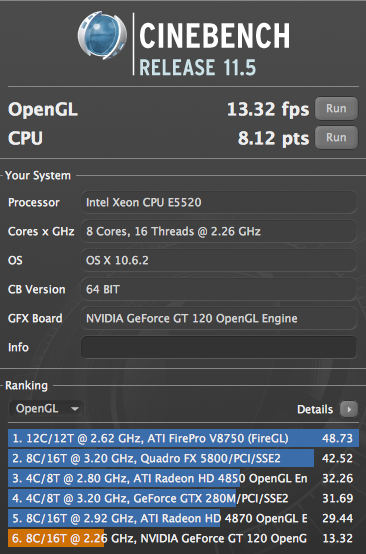The height and width of the screenshot is (554, 366).
Task: Run the OpenGL benchmark
Action: [x=336, y=108]
